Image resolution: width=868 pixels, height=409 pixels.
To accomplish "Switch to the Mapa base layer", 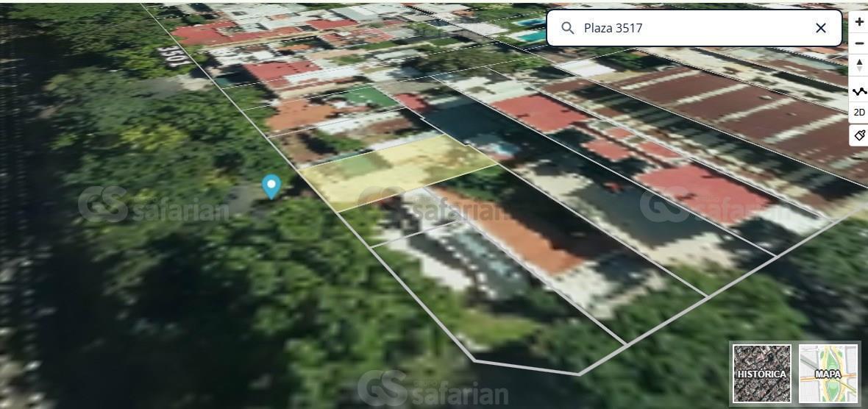I will [828, 374].
